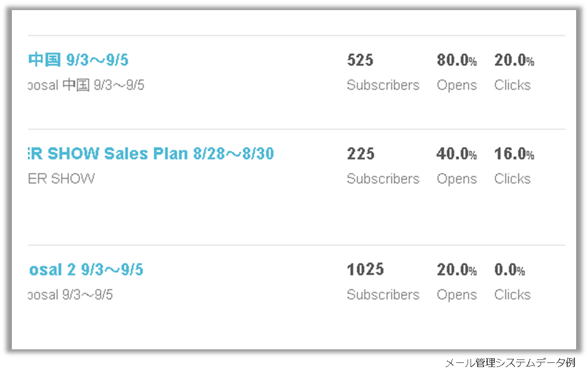The width and height of the screenshot is (588, 376).
Task: Open the SHOW Sales Plan 8/28～8/30 campaign
Action: coord(151,154)
